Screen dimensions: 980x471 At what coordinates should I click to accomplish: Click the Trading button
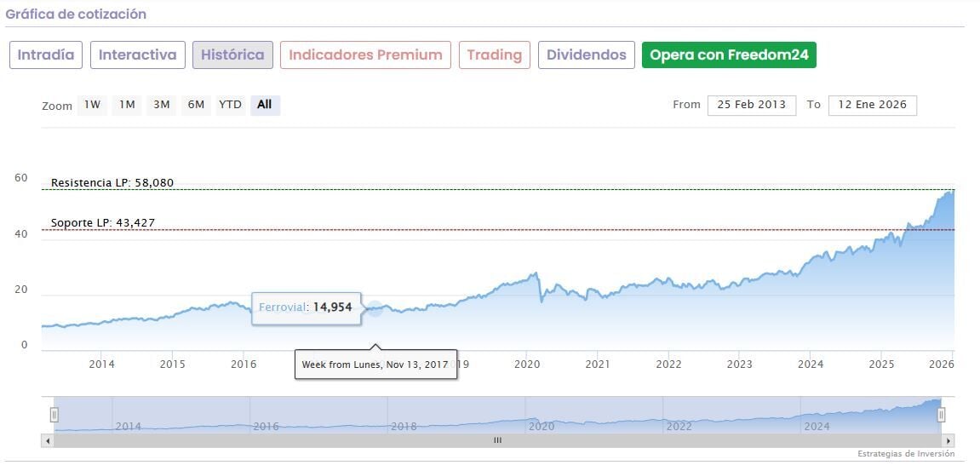[x=494, y=55]
